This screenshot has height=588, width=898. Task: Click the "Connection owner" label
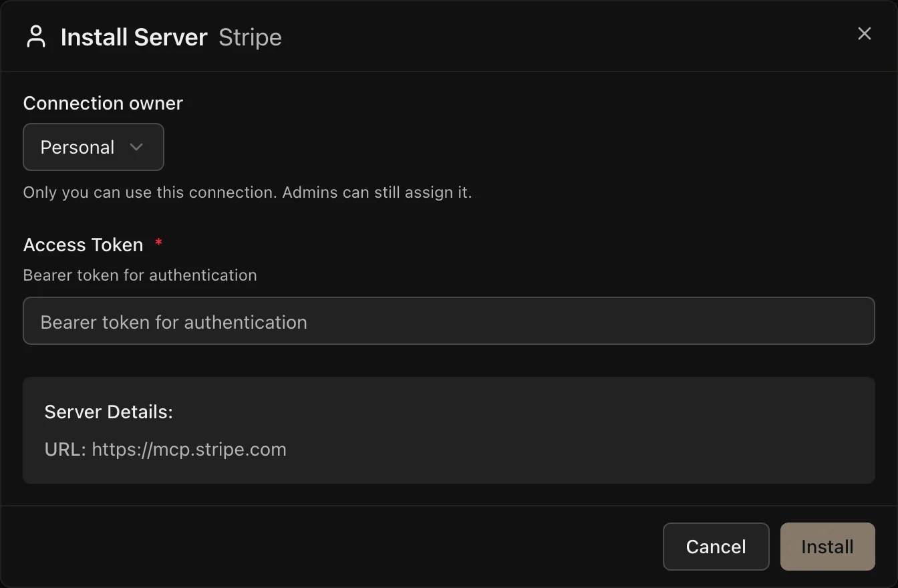pos(103,103)
